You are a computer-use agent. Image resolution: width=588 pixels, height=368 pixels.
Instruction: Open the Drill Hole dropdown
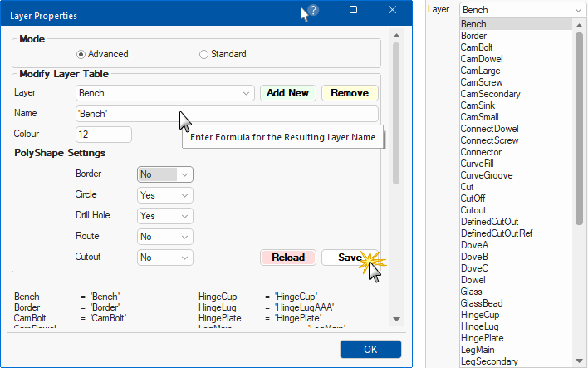164,216
